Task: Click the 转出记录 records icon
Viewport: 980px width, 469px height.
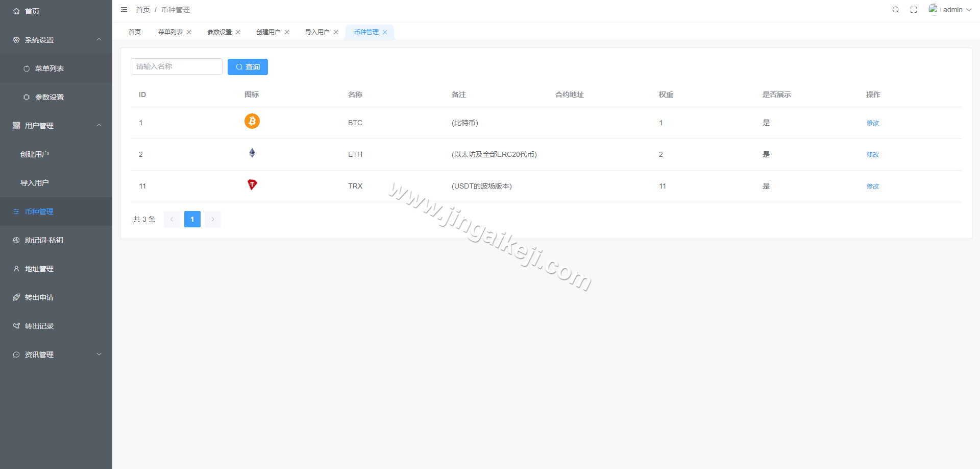Action: 16,325
